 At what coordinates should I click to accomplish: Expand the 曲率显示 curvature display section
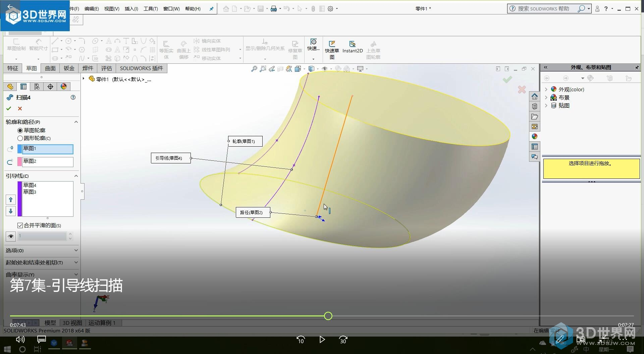coord(76,274)
